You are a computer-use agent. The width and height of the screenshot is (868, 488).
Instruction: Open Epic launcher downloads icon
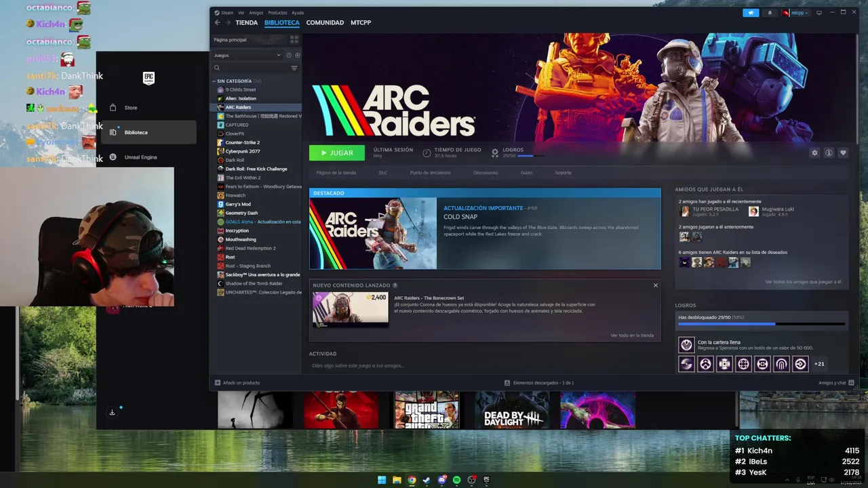[x=113, y=412]
